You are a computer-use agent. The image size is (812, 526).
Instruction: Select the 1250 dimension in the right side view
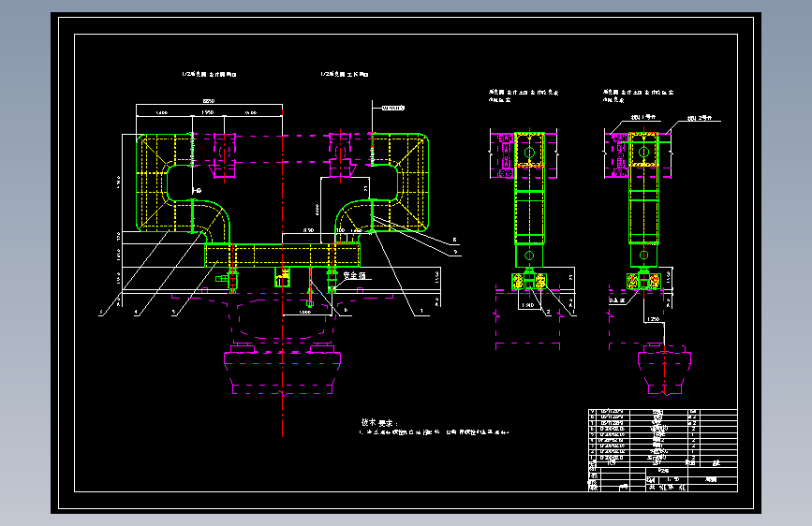point(654,319)
